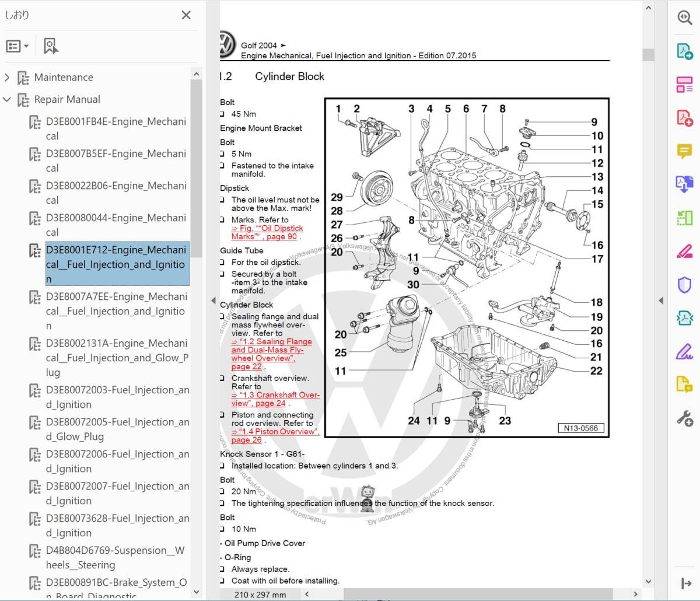This screenshot has height=601, width=700.
Task: Open bookmark D3E8001FB4E-Engine_Mechanical
Action: tap(116, 128)
